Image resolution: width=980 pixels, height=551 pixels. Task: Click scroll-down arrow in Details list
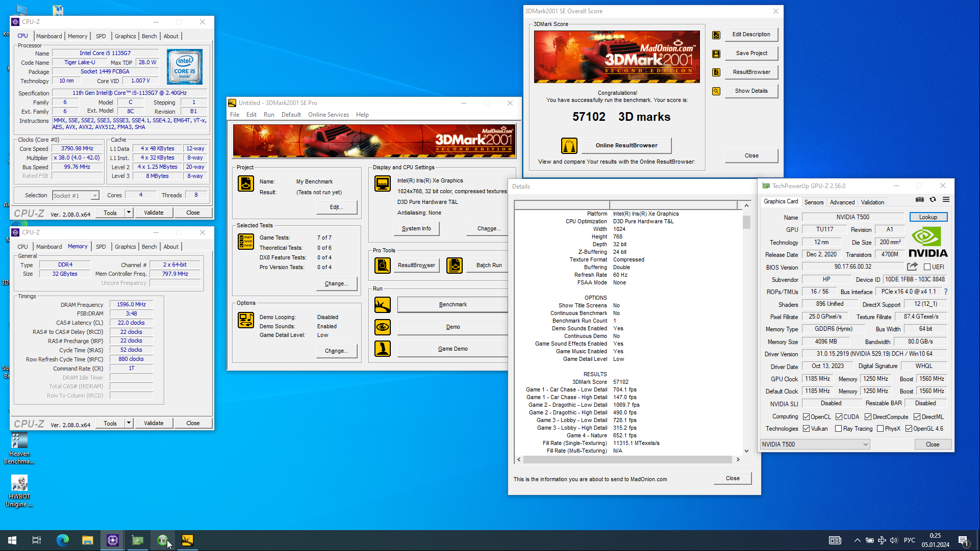(746, 451)
